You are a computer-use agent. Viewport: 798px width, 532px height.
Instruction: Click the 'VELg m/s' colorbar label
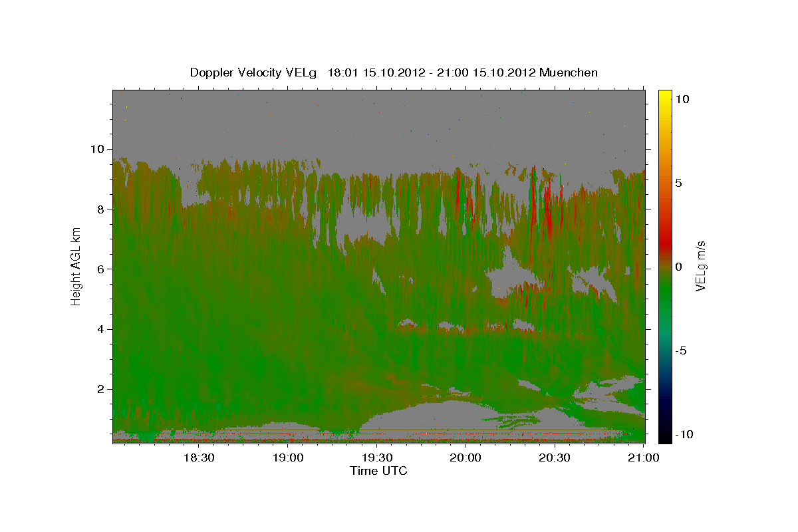click(x=700, y=265)
